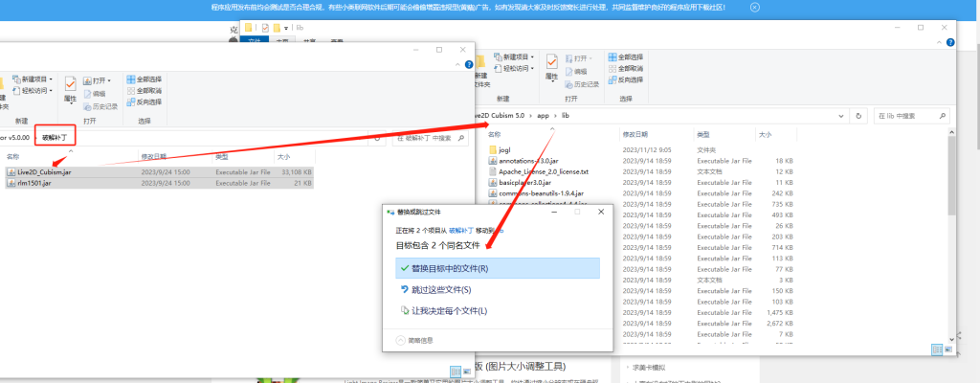The height and width of the screenshot is (383, 980).
Task: Click 历史记录 in 破解补丁 window ribbon
Action: [100, 106]
